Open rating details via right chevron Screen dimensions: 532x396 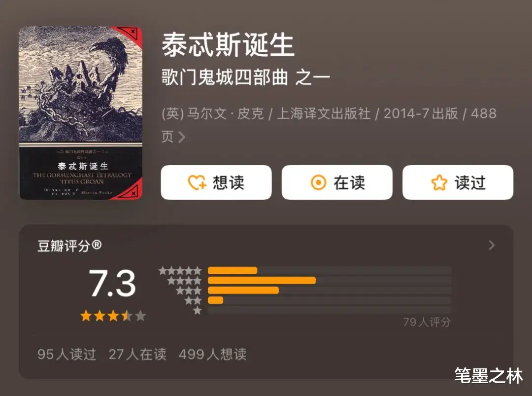point(492,245)
